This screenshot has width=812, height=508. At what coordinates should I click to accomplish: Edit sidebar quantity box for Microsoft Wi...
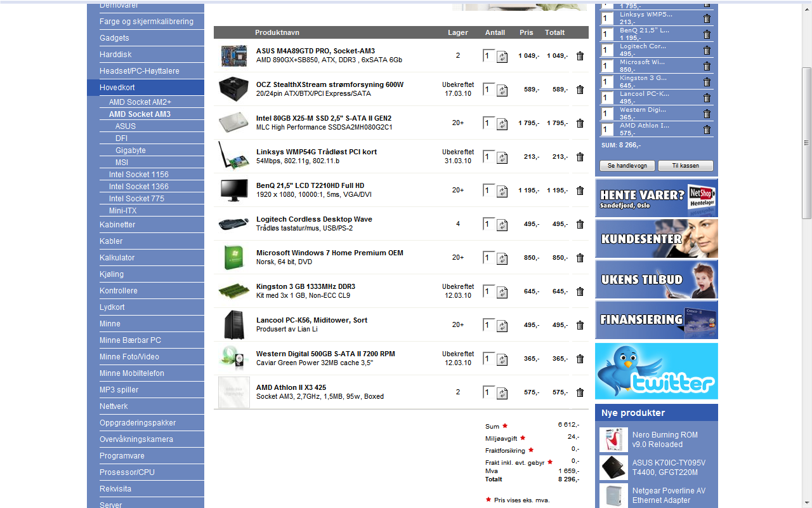click(607, 66)
